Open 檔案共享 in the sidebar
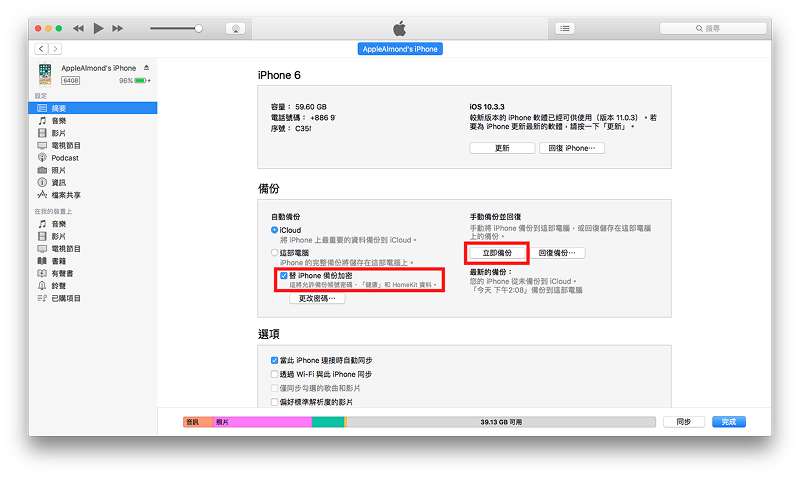This screenshot has height=478, width=800. click(x=66, y=195)
